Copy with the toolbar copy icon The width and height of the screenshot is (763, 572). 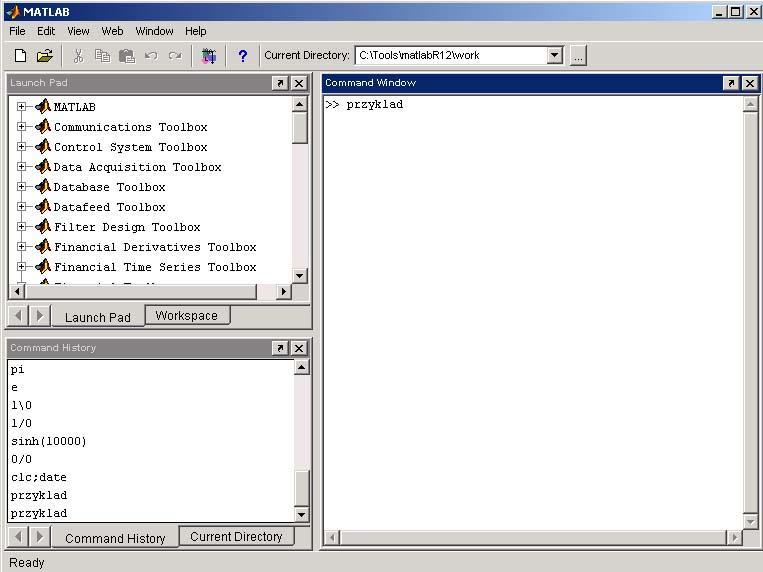pos(102,55)
